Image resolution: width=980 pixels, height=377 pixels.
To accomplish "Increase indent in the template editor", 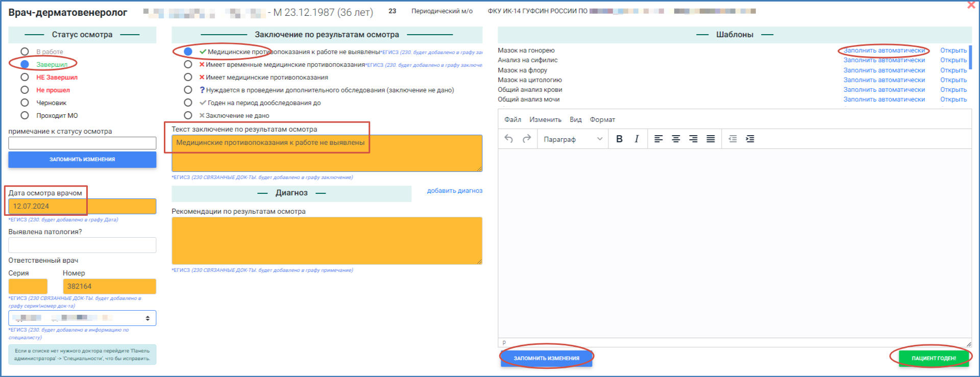I will pos(750,139).
